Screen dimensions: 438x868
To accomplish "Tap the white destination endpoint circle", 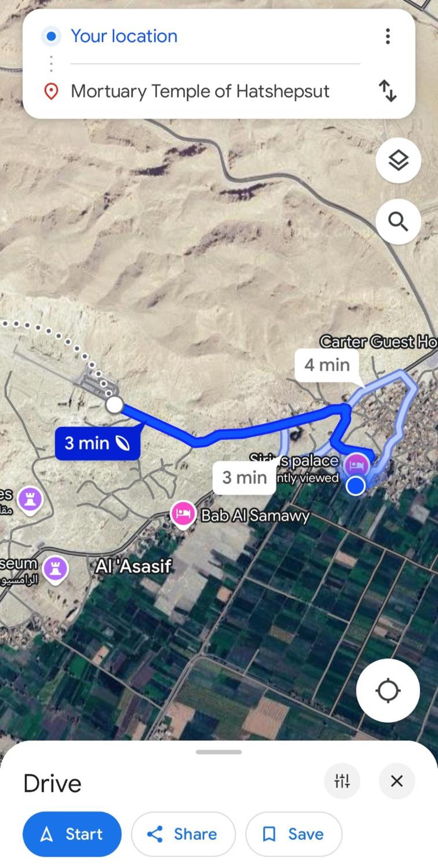I will [x=114, y=405].
